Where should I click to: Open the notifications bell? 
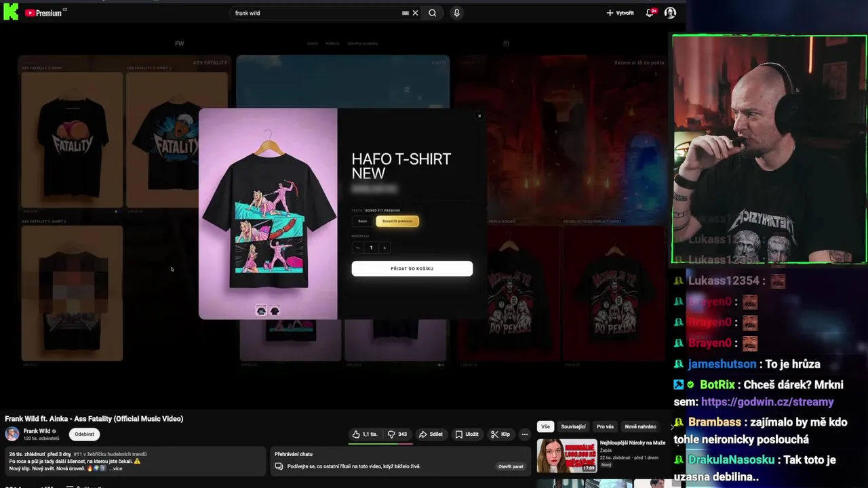pos(650,13)
